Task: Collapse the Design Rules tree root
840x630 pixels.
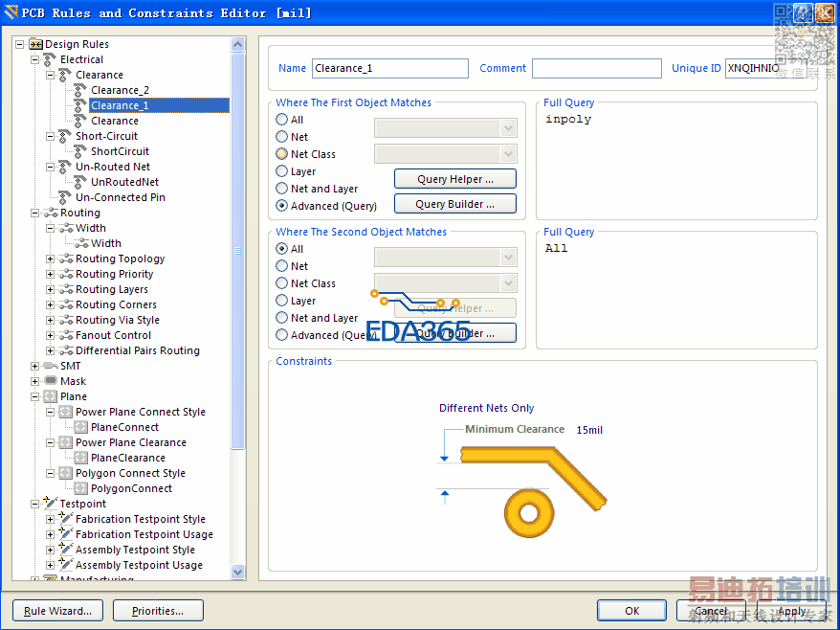Action: click(20, 44)
